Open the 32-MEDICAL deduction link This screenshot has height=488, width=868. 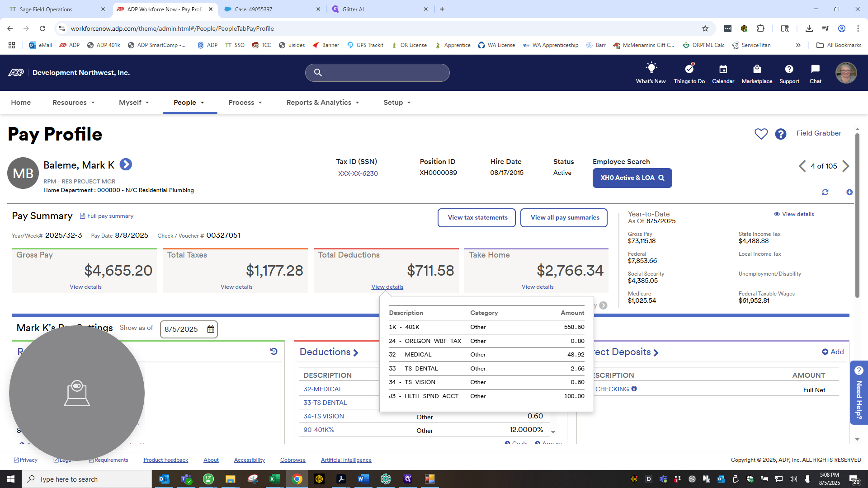pos(323,389)
